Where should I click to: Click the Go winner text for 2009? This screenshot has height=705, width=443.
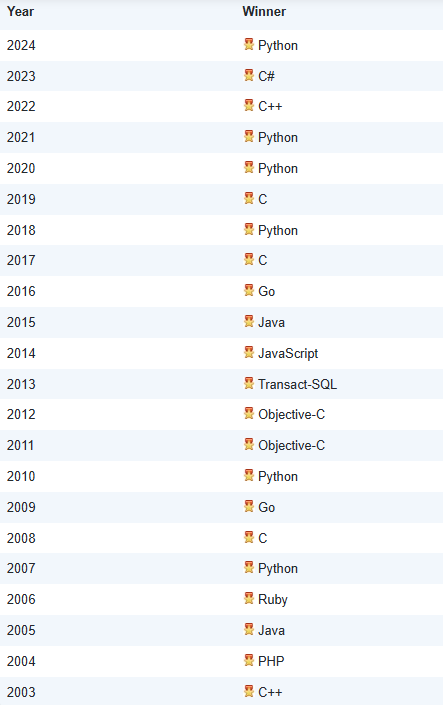[x=267, y=508]
